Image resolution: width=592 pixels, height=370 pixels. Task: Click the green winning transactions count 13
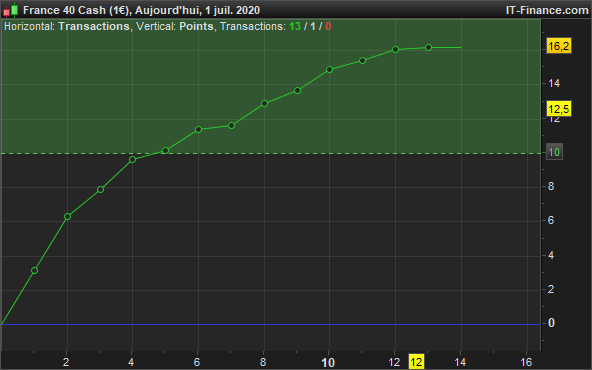(295, 26)
